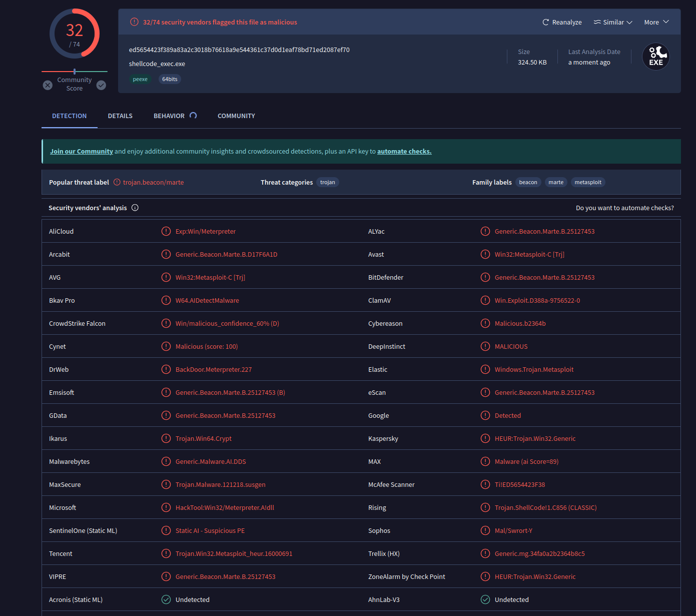This screenshot has height=616, width=696.
Task: Click the Cynet alert icon
Action: [166, 346]
